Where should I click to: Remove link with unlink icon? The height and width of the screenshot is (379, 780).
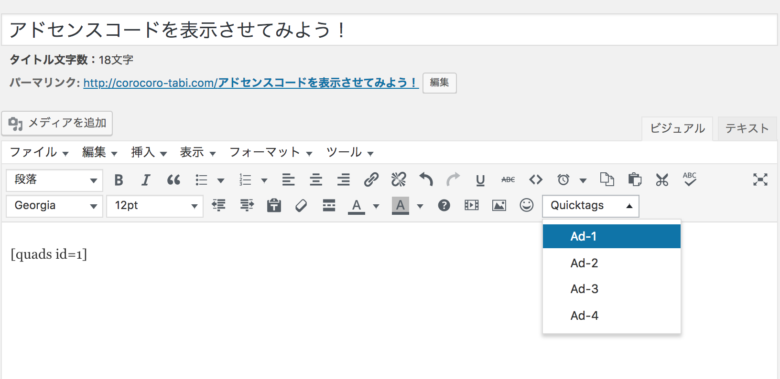click(x=398, y=180)
